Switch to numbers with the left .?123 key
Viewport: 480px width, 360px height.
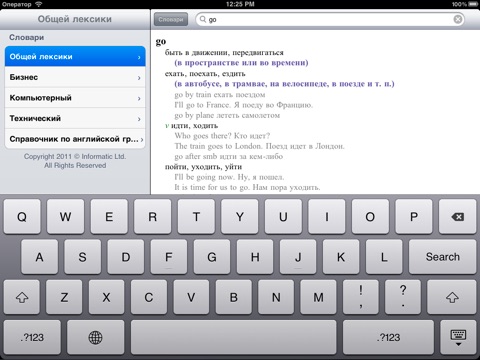point(32,337)
